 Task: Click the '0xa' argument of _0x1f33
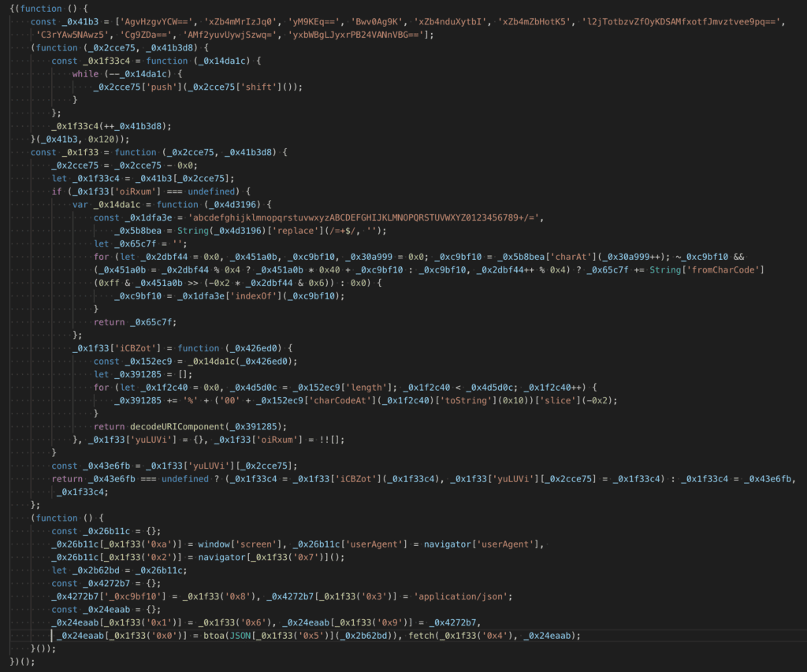[164, 544]
